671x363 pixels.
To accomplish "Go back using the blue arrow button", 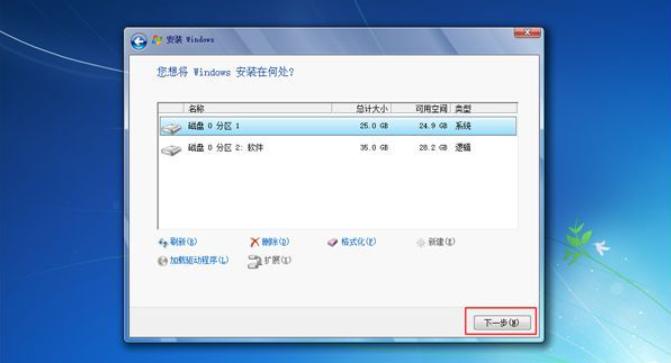I will click(x=139, y=42).
